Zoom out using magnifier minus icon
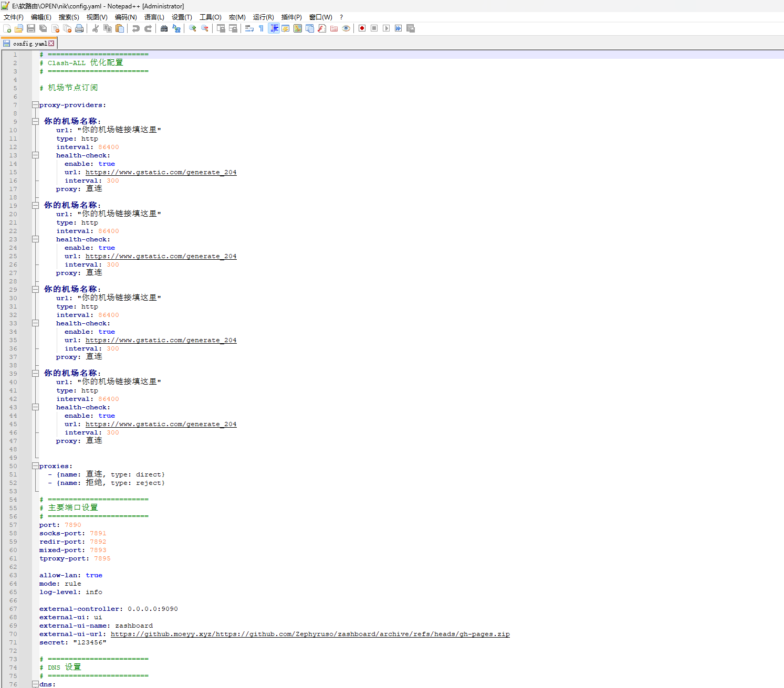 pyautogui.click(x=205, y=28)
